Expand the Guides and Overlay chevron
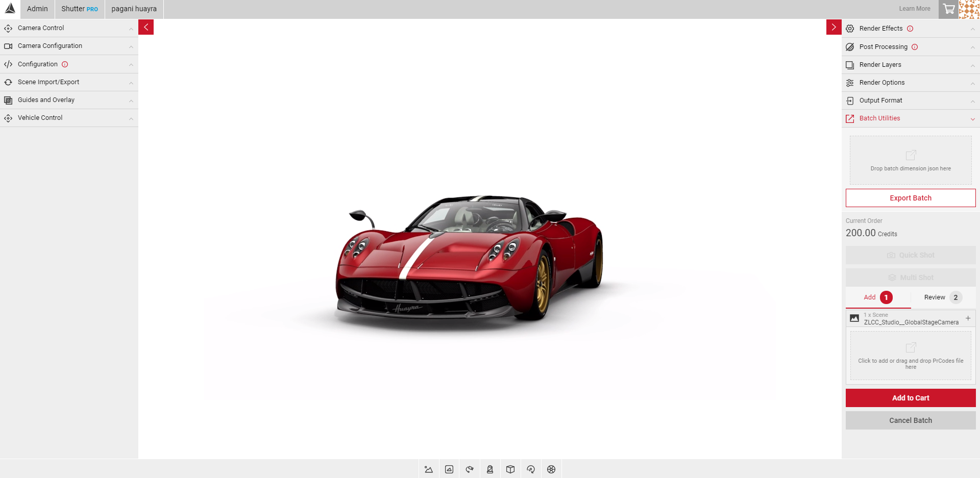 click(131, 100)
